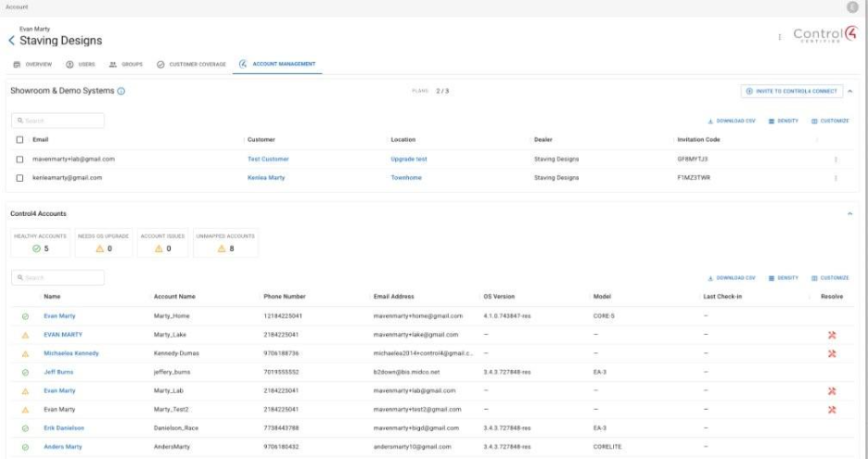Viewport: 868px width, 459px height.
Task: Change density of the Showroom table
Action: pos(784,121)
